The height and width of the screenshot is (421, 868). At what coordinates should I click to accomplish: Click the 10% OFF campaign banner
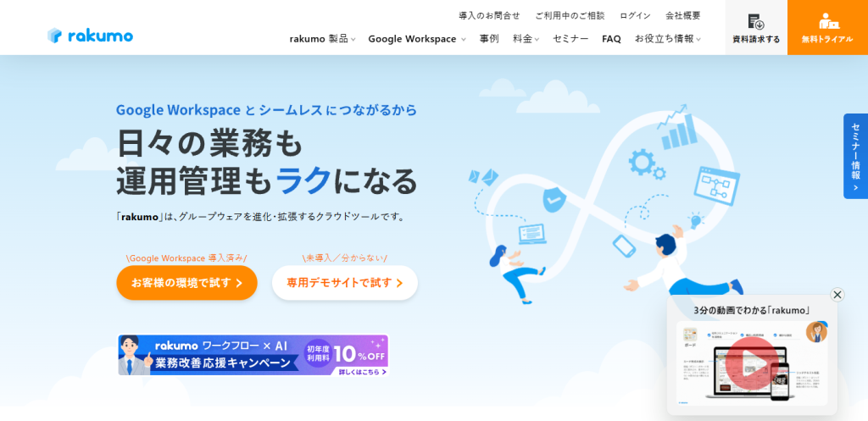point(253,355)
